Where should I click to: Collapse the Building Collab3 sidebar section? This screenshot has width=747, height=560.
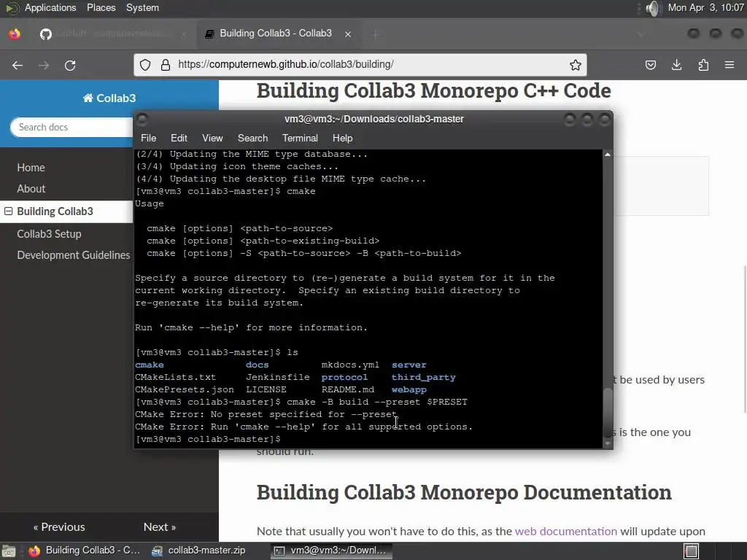(x=9, y=211)
